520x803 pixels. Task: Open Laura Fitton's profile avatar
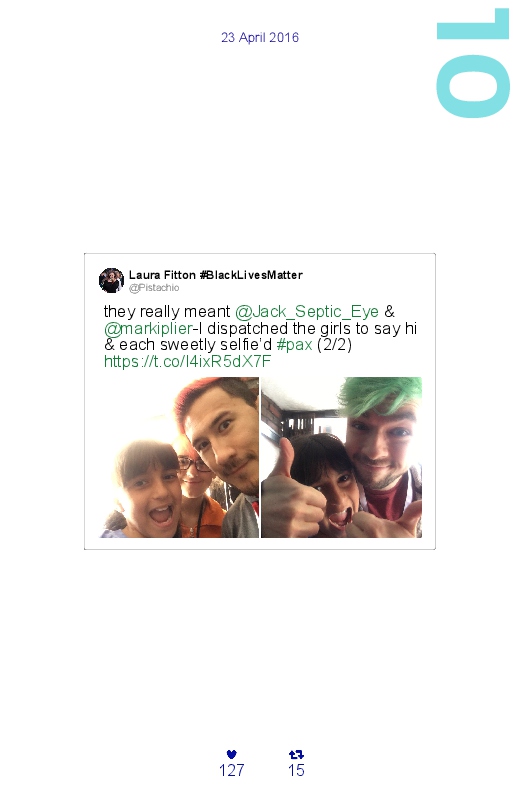click(111, 281)
